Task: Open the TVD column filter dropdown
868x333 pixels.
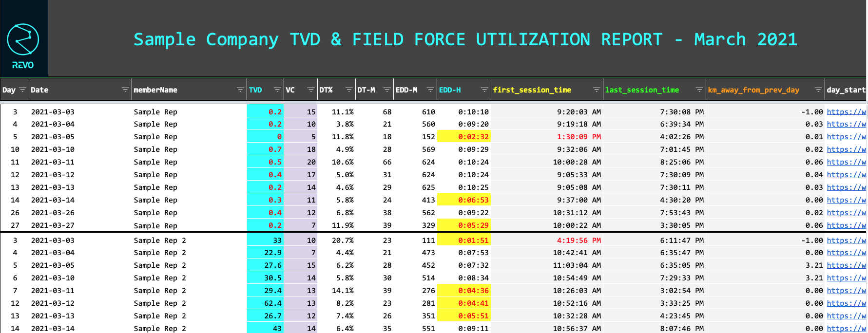Action: tap(277, 90)
